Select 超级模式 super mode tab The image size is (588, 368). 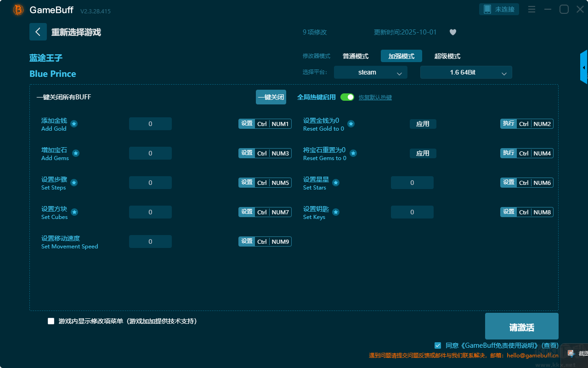[447, 56]
